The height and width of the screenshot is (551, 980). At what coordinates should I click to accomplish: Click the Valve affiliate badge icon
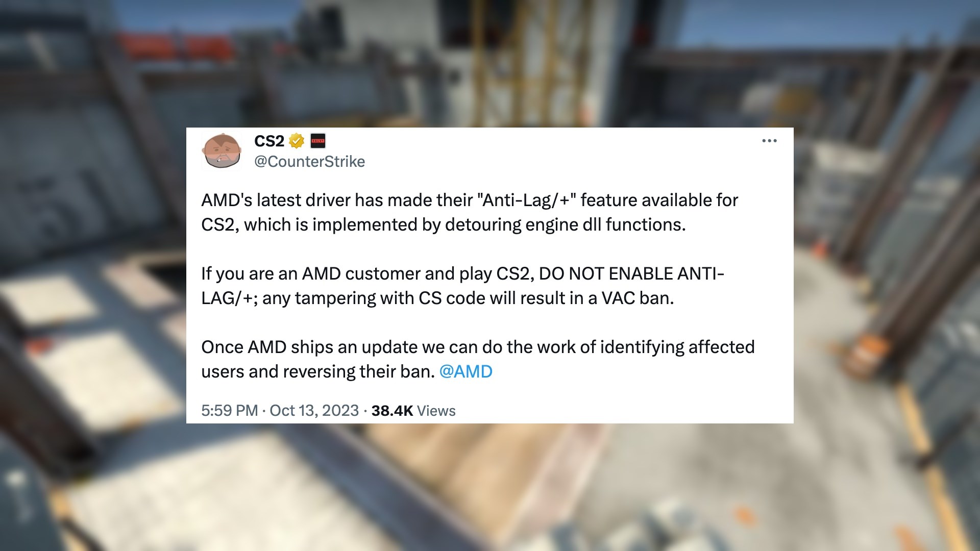click(318, 141)
